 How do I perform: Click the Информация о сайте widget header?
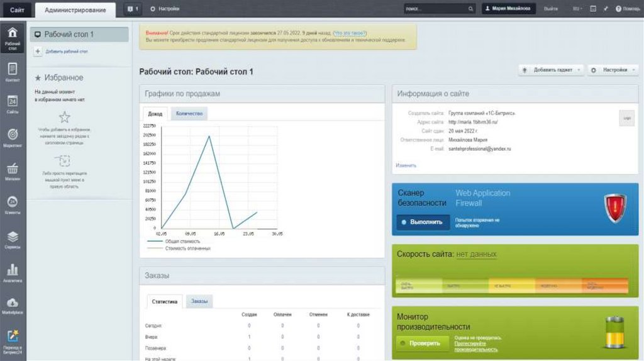(515, 94)
